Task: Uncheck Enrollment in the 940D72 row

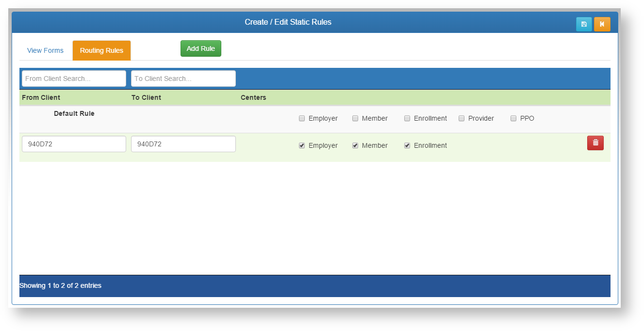Action: click(x=407, y=145)
